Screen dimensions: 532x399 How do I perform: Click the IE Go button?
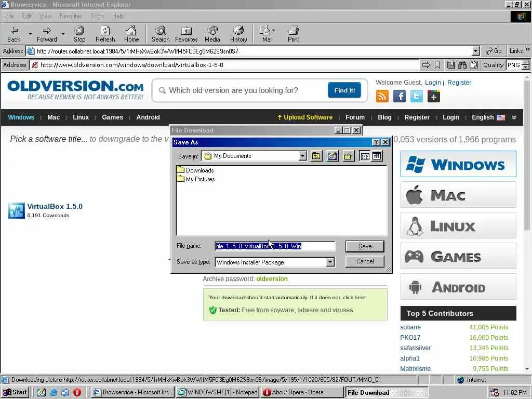[x=494, y=51]
